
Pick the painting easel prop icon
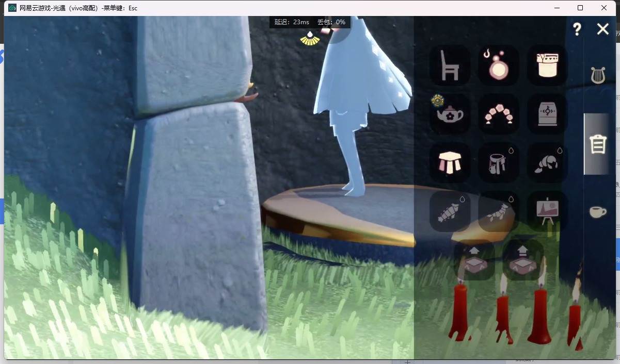547,211
